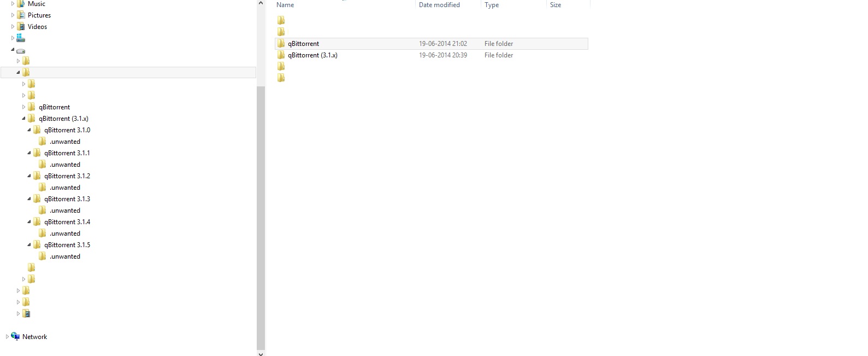This screenshot has width=868, height=356.
Task: Click .unwanted folder icon under qBittorrent 3.1.1
Action: click(x=42, y=165)
